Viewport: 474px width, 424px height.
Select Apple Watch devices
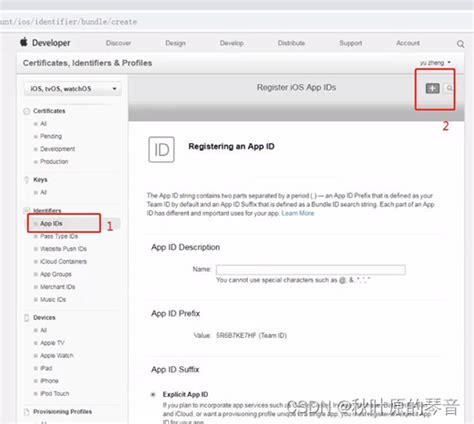[56, 356]
